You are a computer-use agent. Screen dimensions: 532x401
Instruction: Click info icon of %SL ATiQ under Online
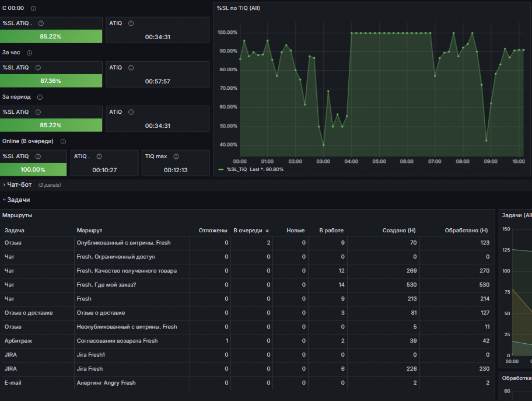(38, 156)
